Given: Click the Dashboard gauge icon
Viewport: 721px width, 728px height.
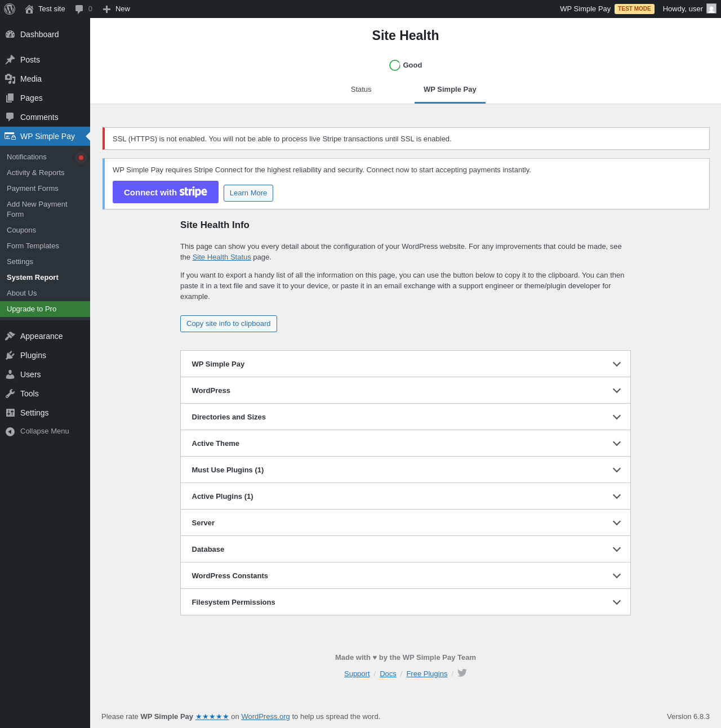Looking at the screenshot, I should pos(10,34).
